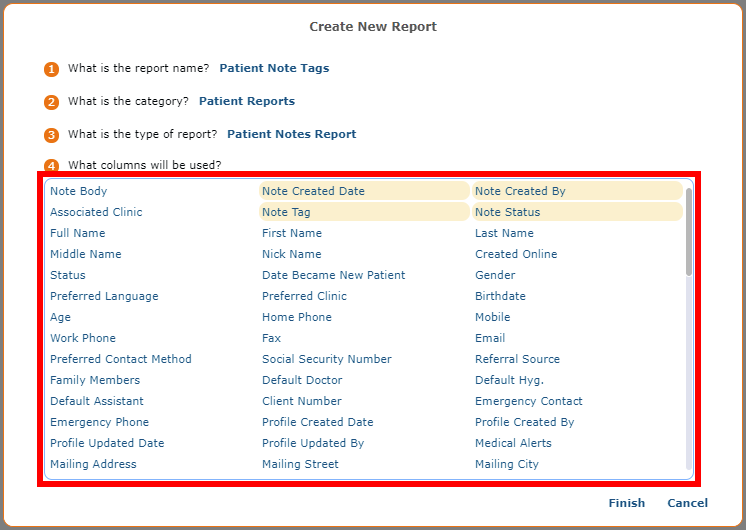
Task: Select the Profile Updated Date column
Action: point(107,443)
